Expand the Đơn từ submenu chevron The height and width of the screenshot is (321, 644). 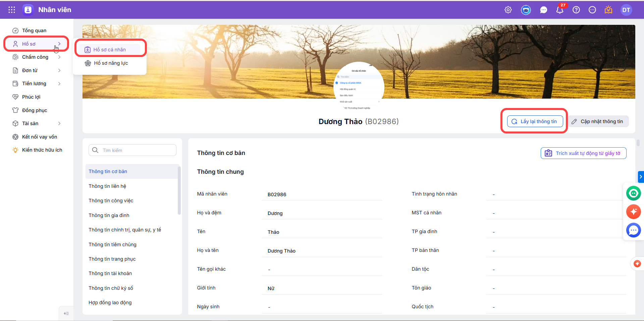click(x=59, y=70)
